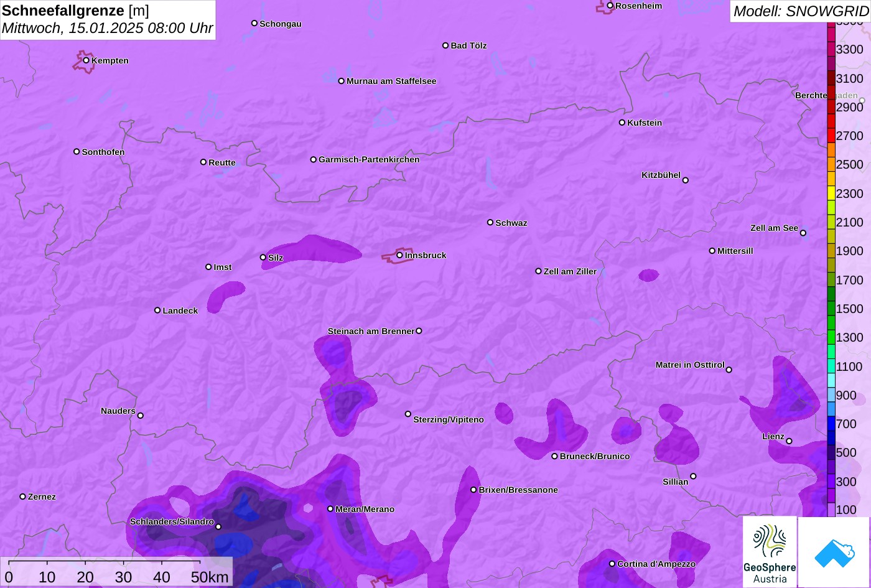Click the Reutte marker dot
This screenshot has width=871, height=588.
(x=203, y=162)
